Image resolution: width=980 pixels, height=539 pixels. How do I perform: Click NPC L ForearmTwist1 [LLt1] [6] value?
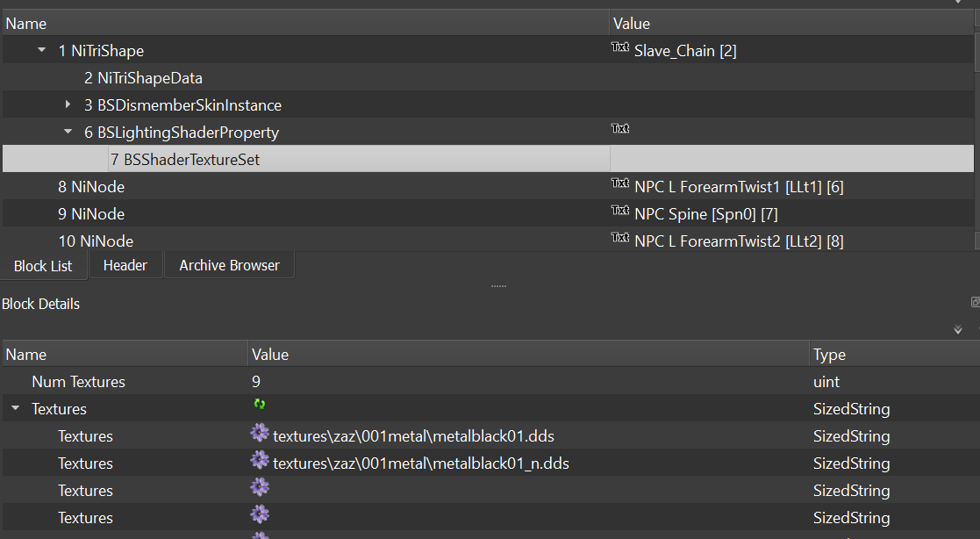(x=739, y=186)
